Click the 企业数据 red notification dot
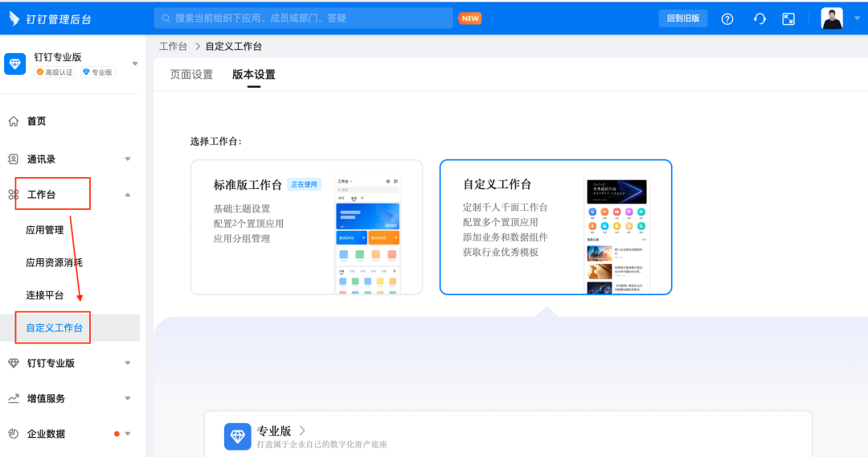 pyautogui.click(x=117, y=434)
